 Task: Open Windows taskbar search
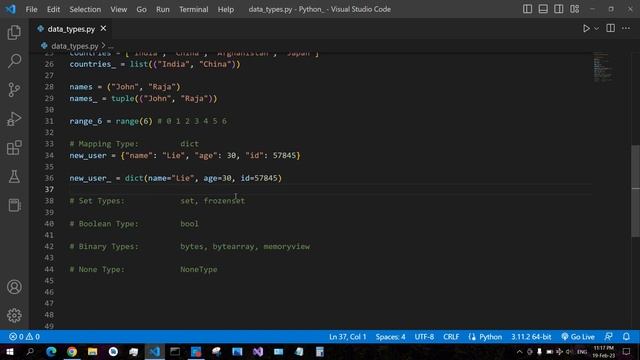[30, 351]
